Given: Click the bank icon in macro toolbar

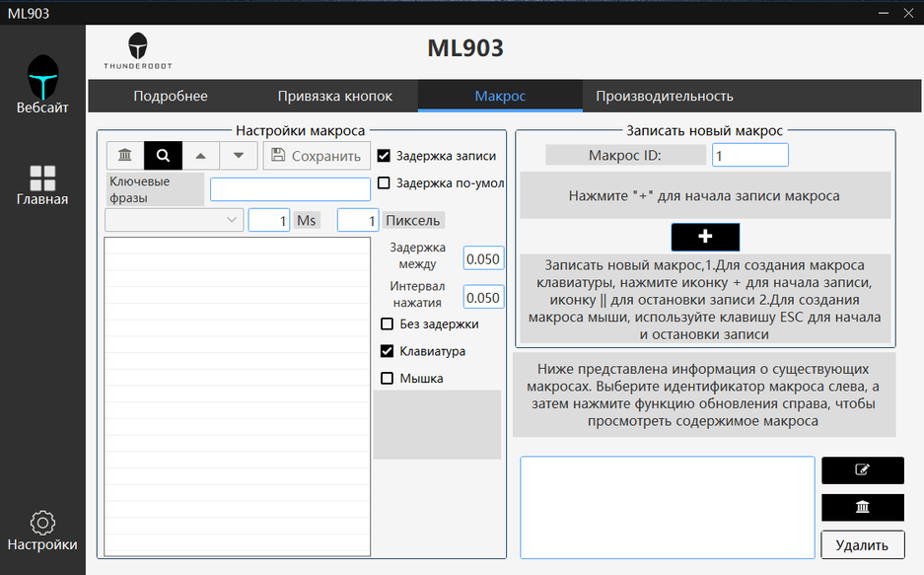Looking at the screenshot, I should [125, 156].
